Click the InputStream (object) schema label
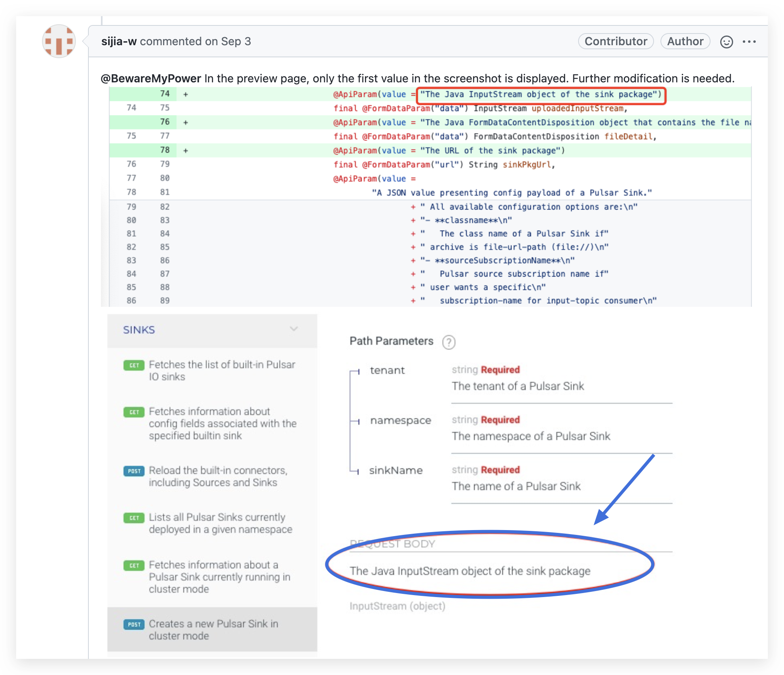Image resolution: width=784 pixels, height=675 pixels. point(397,606)
